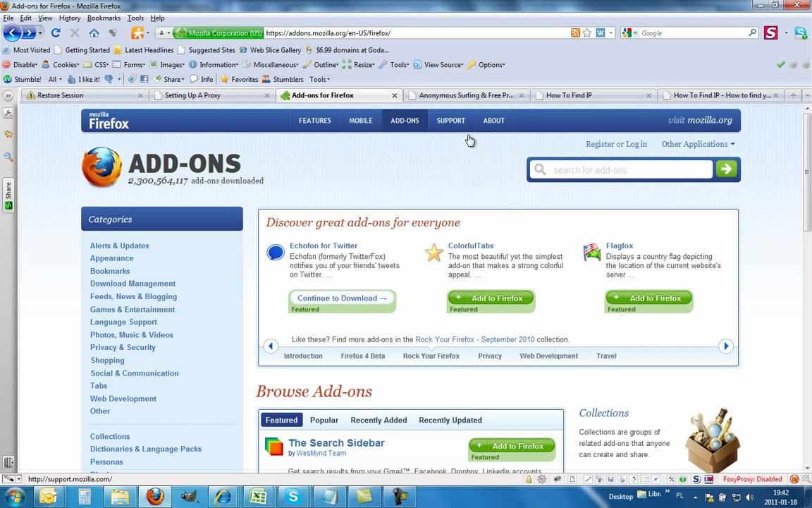Open Internet Explorer from the taskbar
The image size is (812, 508).
click(223, 497)
